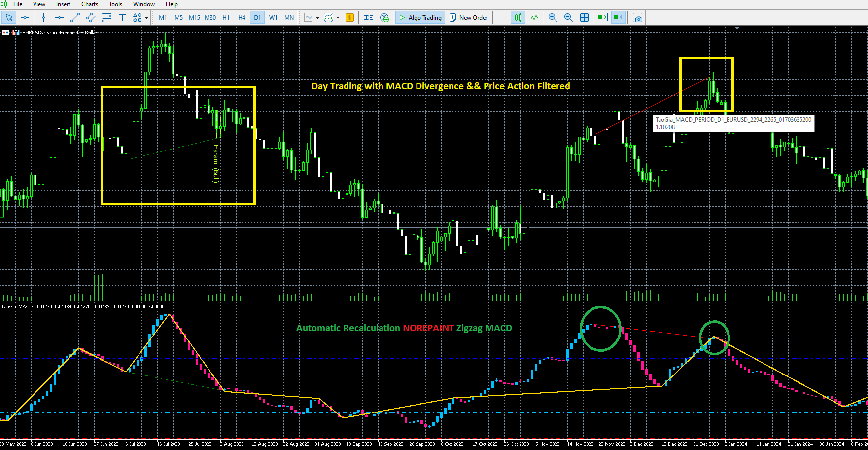Take a chart screenshot
This screenshot has width=868, height=450.
pos(638,18)
